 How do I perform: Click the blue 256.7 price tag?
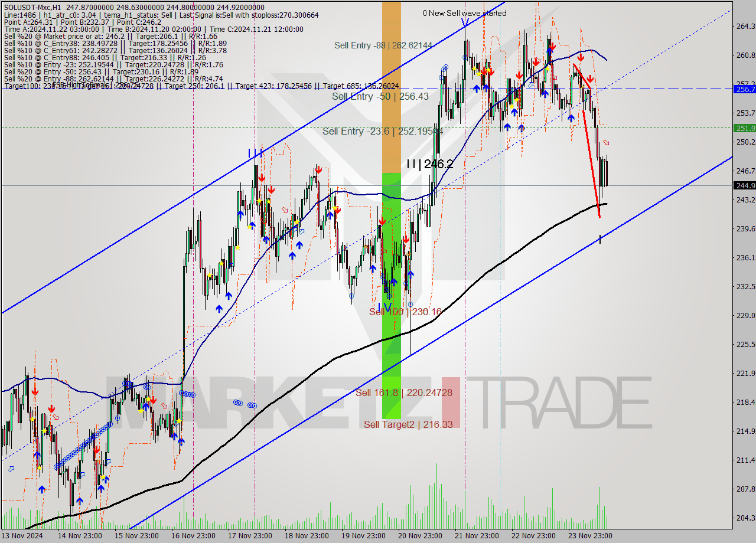pyautogui.click(x=744, y=89)
